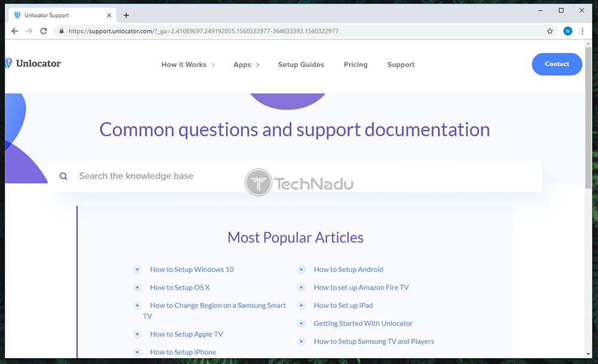Reload the Unlocator Support page

pos(44,31)
